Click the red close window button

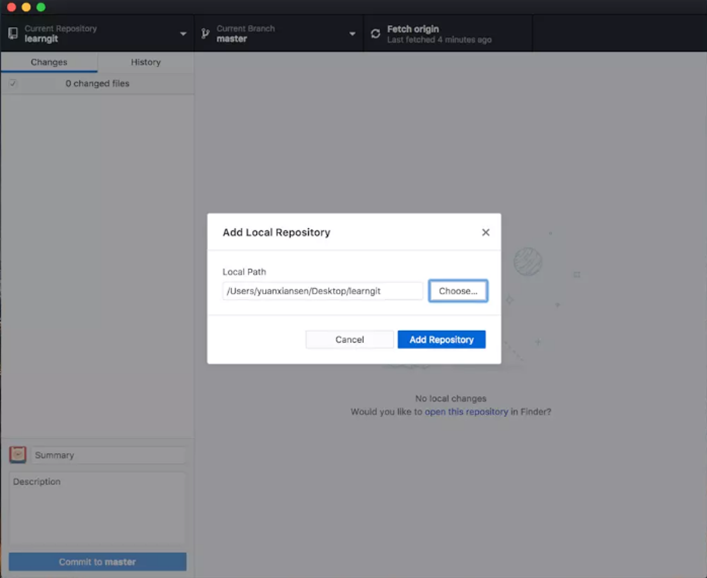[12, 7]
